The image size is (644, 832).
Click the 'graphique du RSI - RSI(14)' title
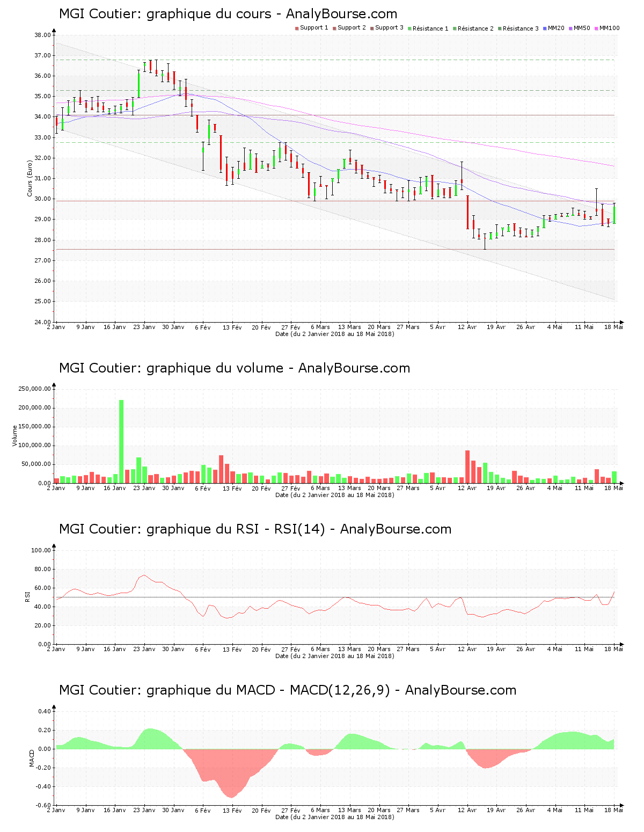click(255, 529)
